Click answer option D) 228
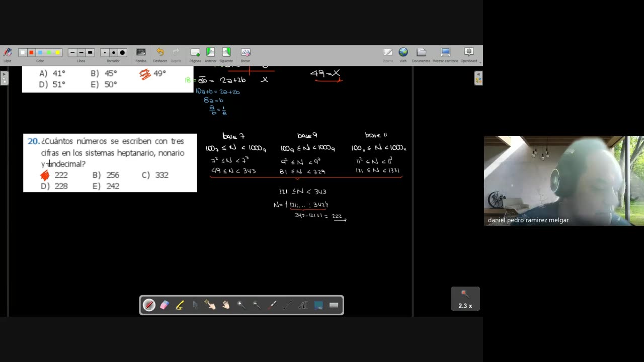Viewport: 644px width, 362px height. tap(54, 186)
